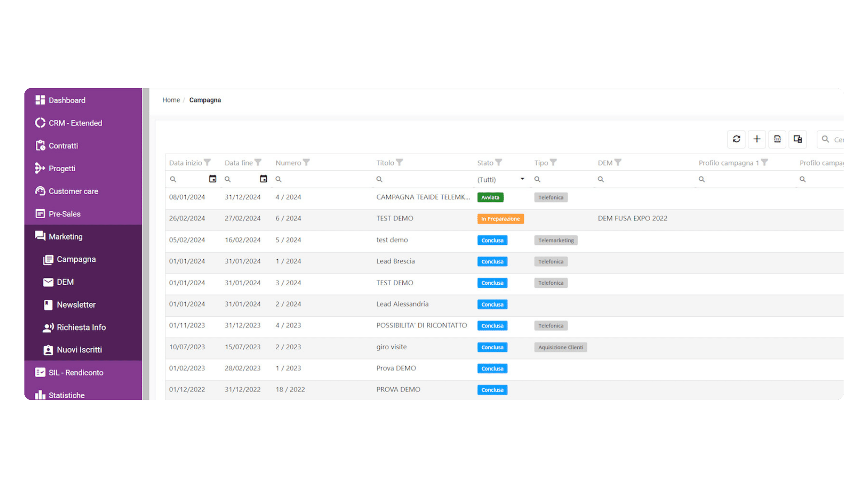Open the Data fine calendar picker
Screen dimensions: 868x488
264,179
